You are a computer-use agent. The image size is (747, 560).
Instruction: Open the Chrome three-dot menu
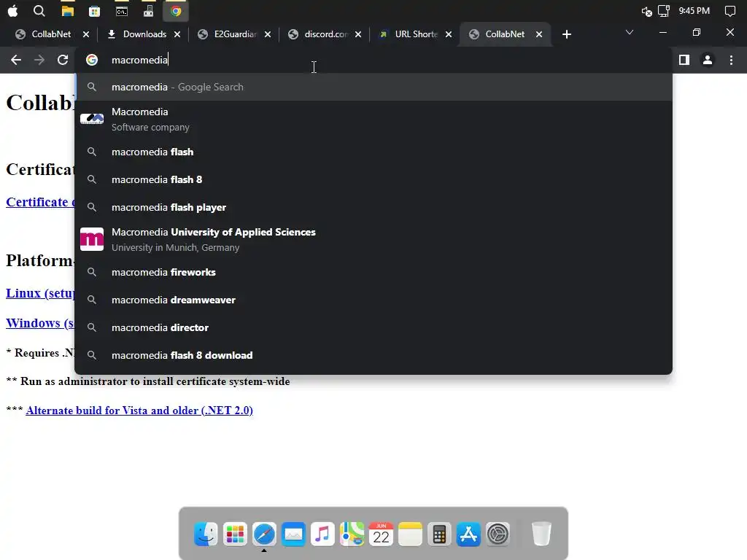click(731, 60)
